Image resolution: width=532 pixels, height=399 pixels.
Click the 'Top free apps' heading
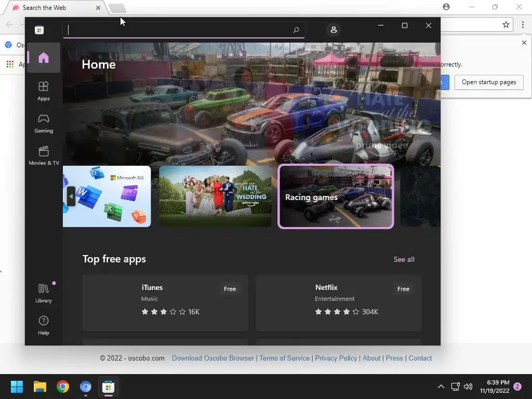click(114, 259)
